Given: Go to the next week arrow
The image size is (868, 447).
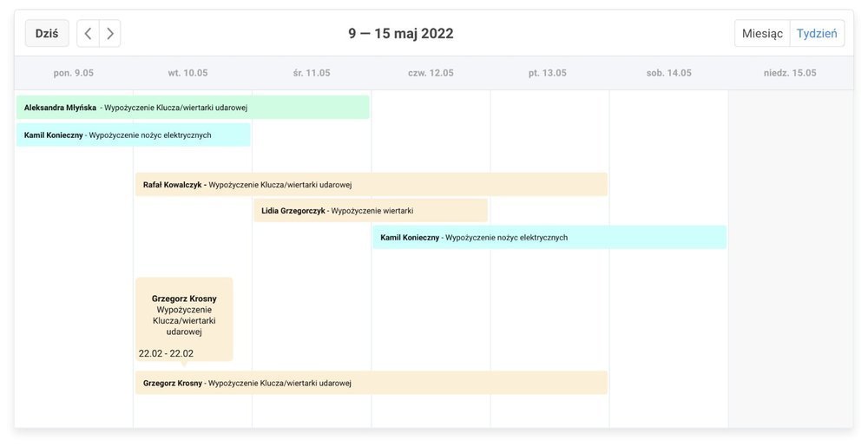Looking at the screenshot, I should [x=110, y=34].
